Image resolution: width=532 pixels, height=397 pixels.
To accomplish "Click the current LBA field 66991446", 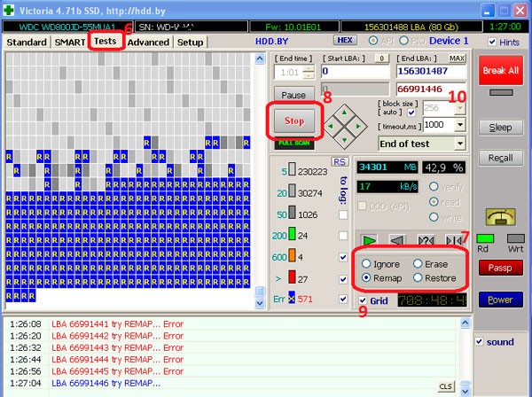I will point(431,90).
